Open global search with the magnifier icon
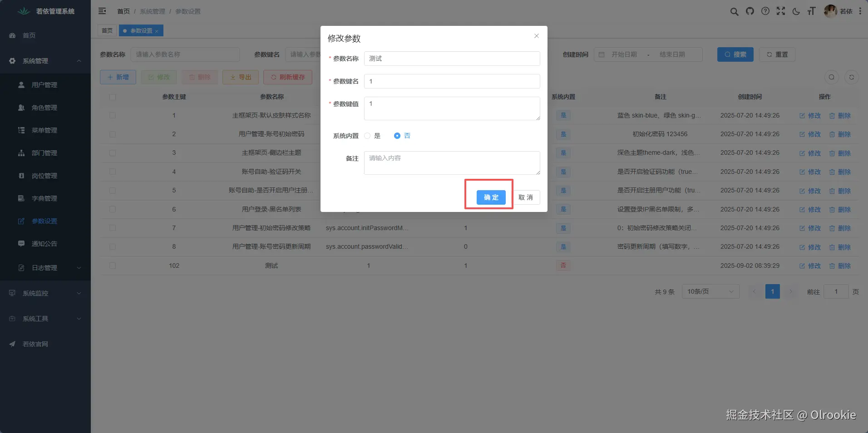 tap(734, 11)
